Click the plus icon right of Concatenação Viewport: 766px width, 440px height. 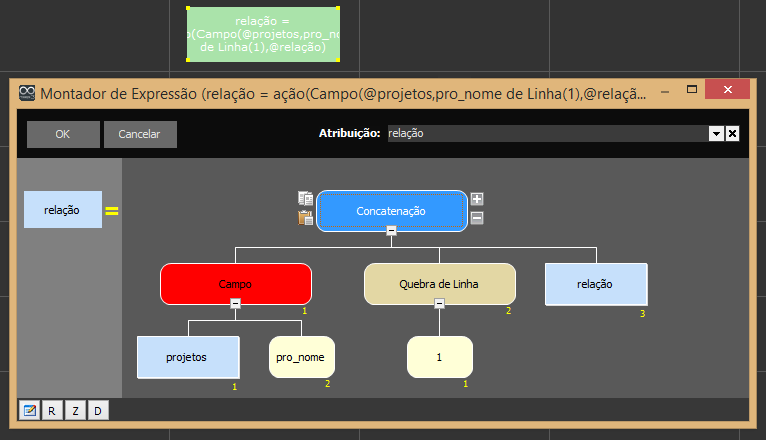tap(477, 199)
